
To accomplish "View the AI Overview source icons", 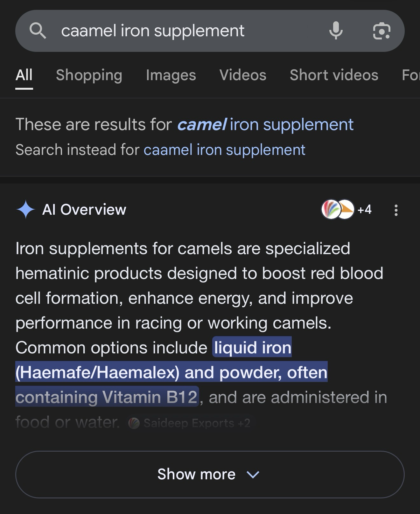I will [x=338, y=210].
